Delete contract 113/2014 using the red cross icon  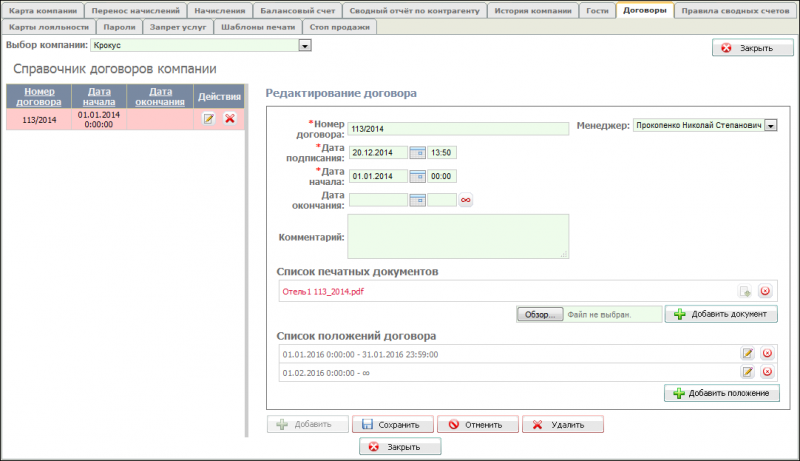point(229,119)
